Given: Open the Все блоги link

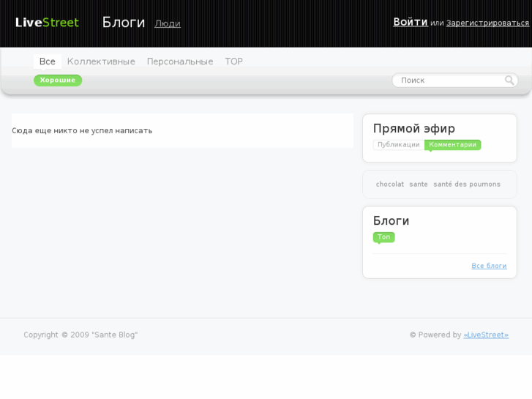Looking at the screenshot, I should tap(489, 266).
